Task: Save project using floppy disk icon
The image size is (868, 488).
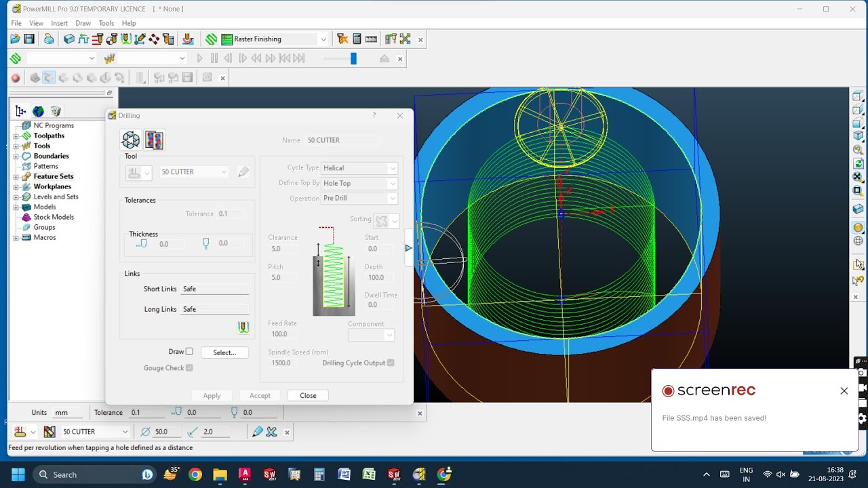Action: point(29,39)
